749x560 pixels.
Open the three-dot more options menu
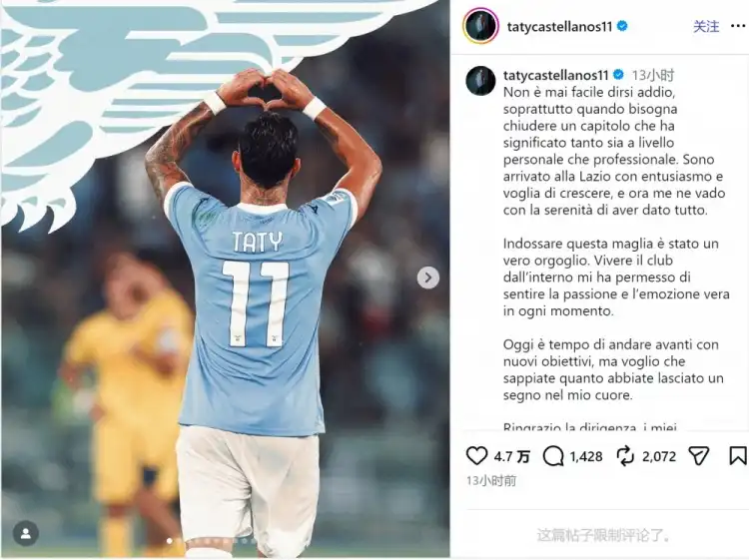point(738,26)
